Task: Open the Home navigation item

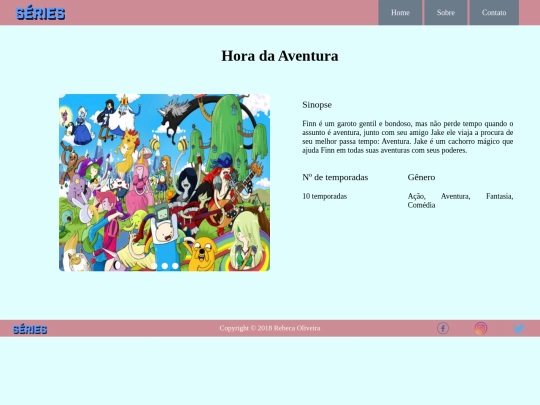Action: (400, 12)
